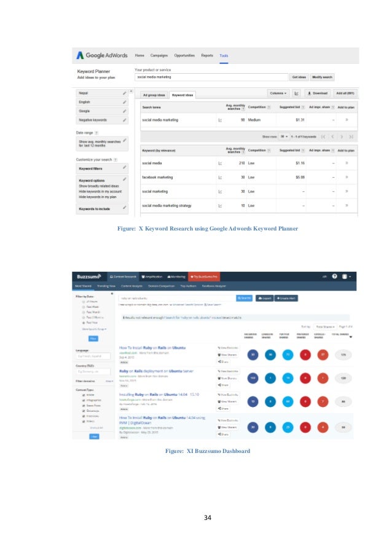
Task: Collapse the AdWords left targeting panel
Action: pos(131,92)
